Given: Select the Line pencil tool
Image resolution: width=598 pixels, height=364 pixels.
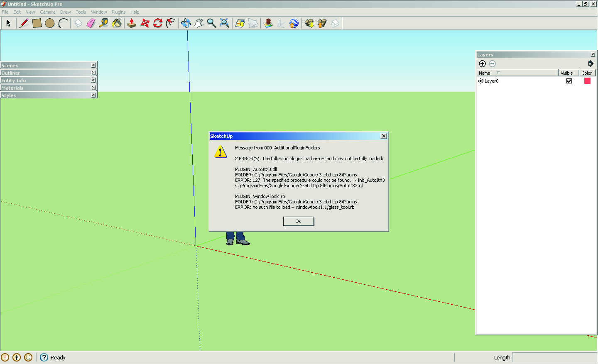Looking at the screenshot, I should (x=24, y=23).
